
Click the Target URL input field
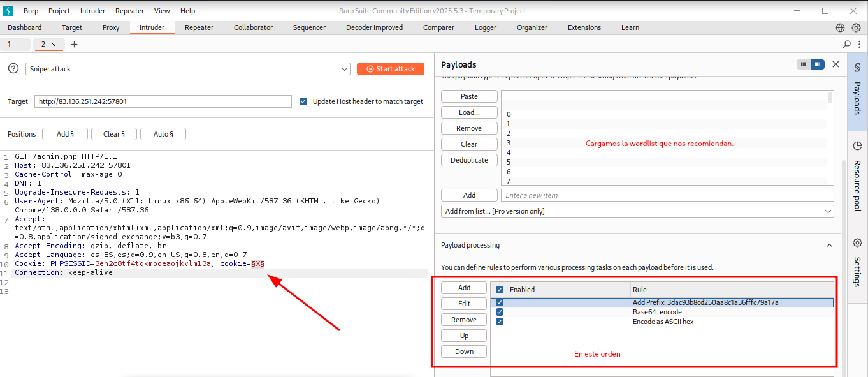163,101
